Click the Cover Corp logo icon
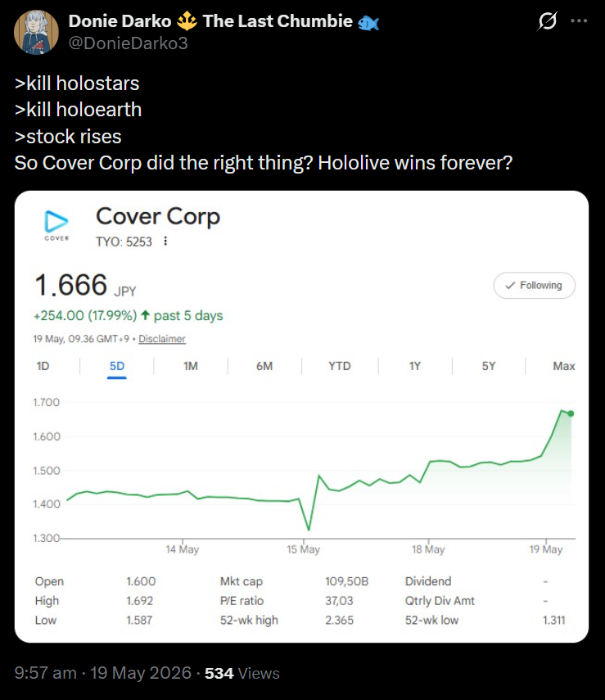The height and width of the screenshot is (700, 605). coord(56,225)
